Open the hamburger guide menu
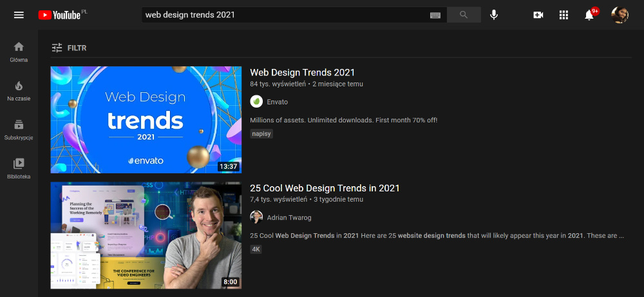644x297 pixels. 19,15
